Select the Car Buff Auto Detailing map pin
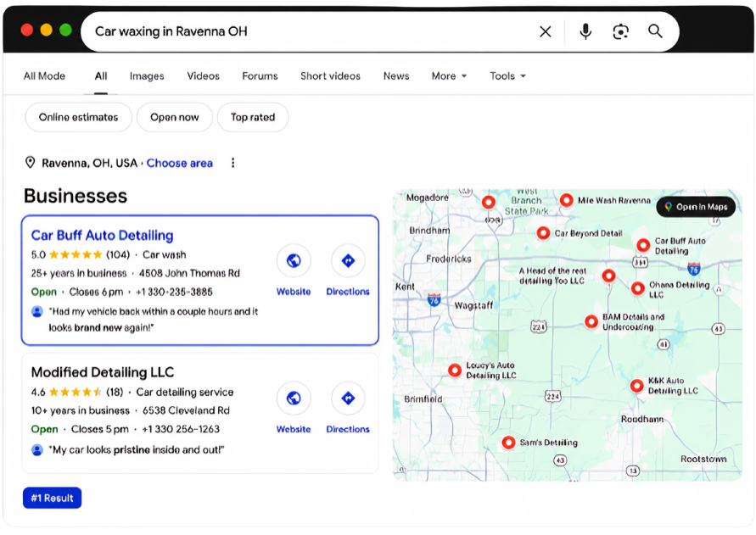 click(643, 245)
